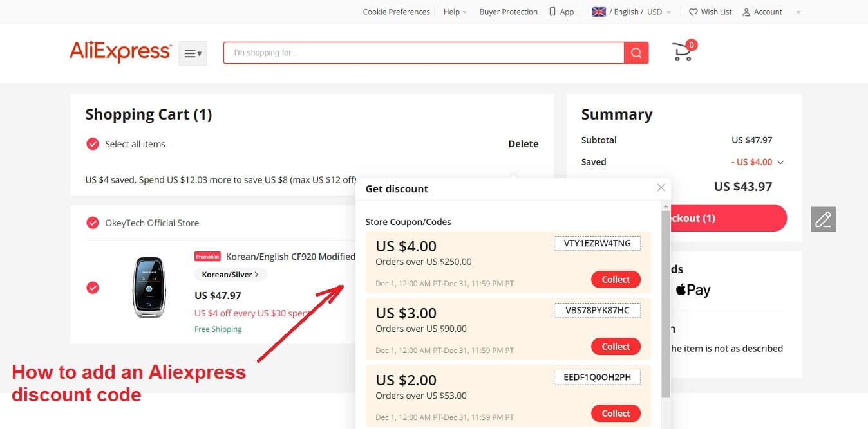Click the Apple Pay logo

click(x=693, y=290)
